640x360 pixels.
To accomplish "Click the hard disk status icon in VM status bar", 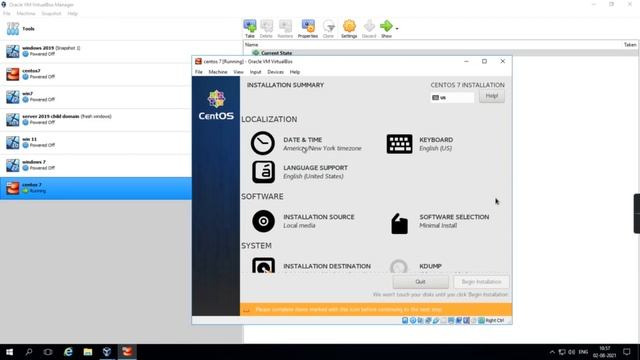I will (x=405, y=320).
